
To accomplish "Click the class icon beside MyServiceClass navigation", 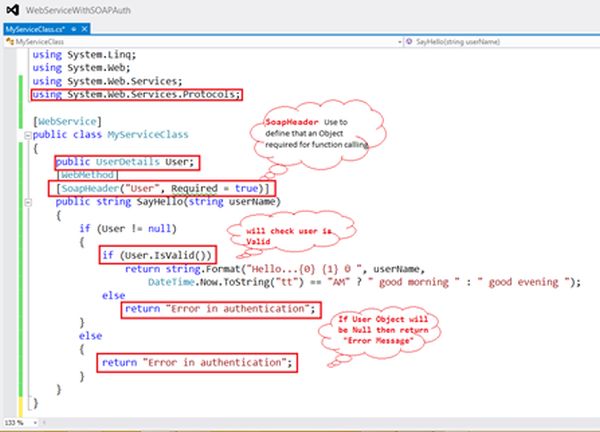I will click(10, 41).
